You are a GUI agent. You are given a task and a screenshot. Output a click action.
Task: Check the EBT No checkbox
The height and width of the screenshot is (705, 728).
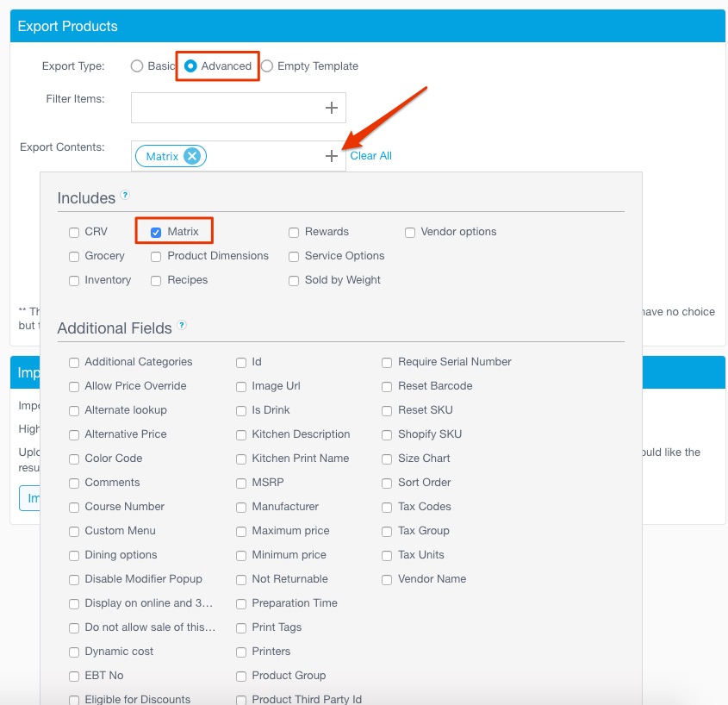tap(74, 677)
